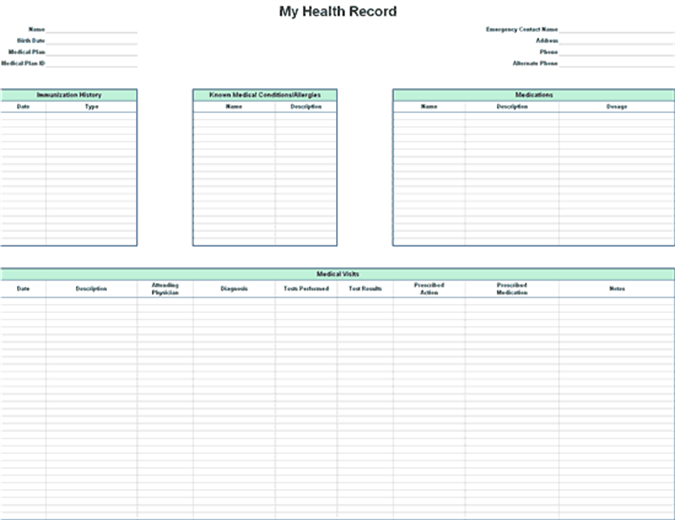The height and width of the screenshot is (520, 675).
Task: Click Dosage column header in Medications
Action: click(616, 106)
